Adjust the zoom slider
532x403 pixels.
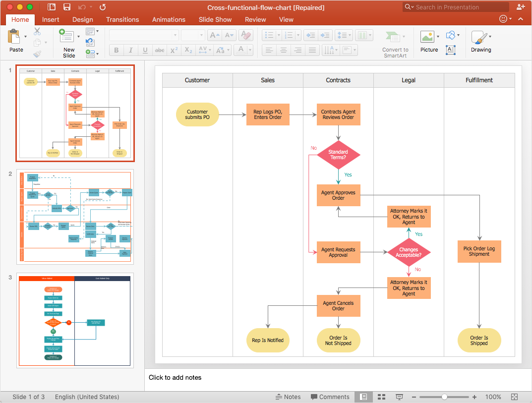445,397
